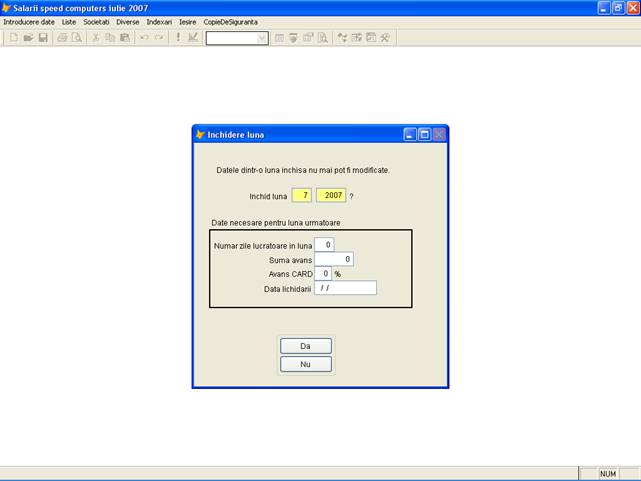The height and width of the screenshot is (481, 641).
Task: Click the month field showing 7
Action: [x=302, y=195]
